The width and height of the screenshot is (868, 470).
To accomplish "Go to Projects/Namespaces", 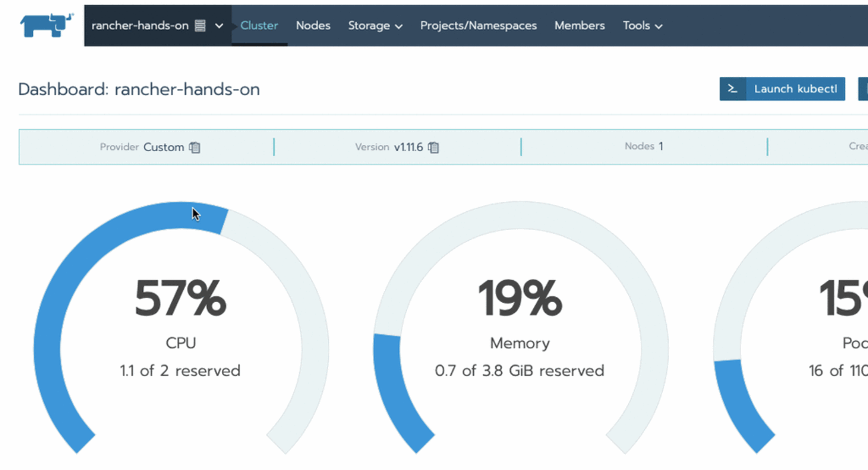I will 478,25.
